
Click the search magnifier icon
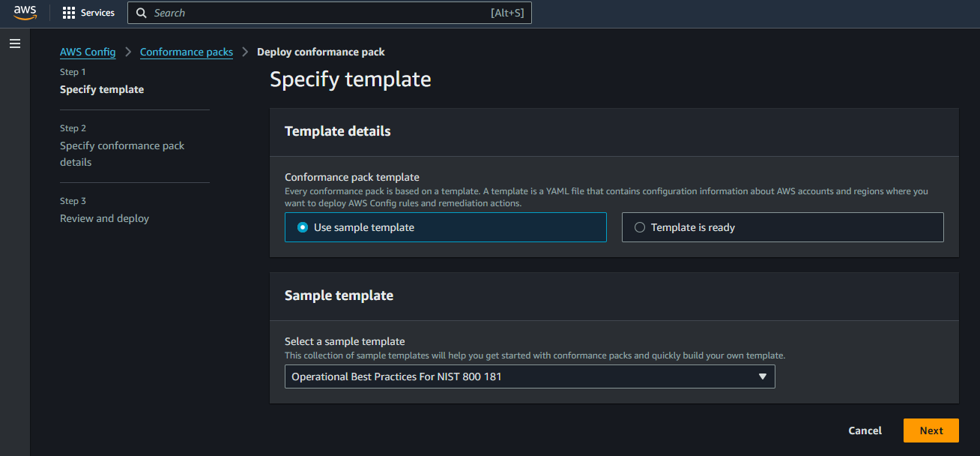[x=141, y=13]
